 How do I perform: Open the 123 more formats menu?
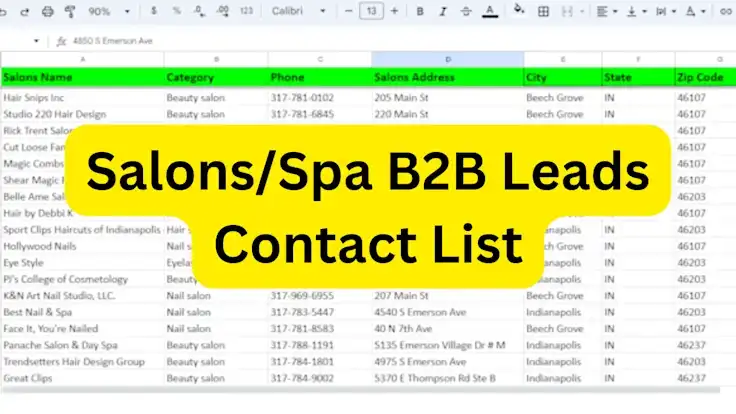(246, 11)
